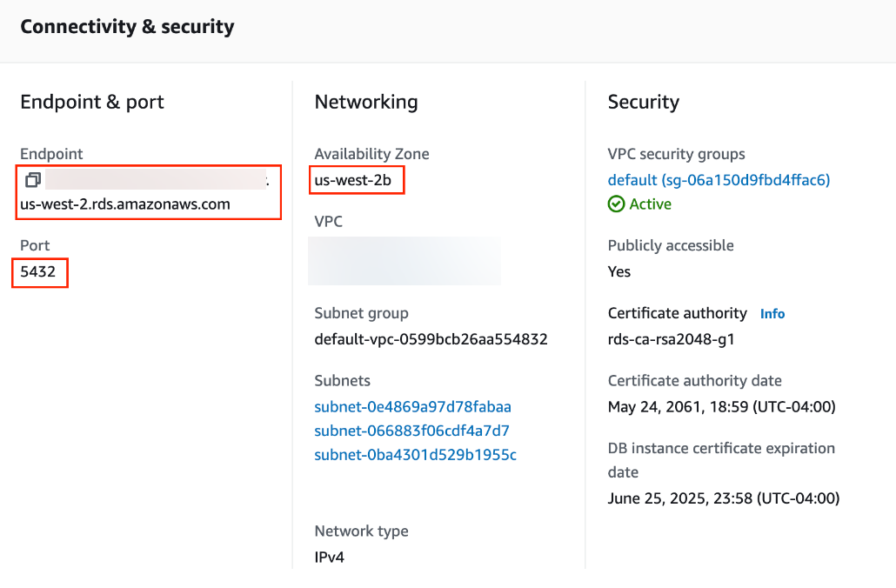Click the green Active status checkmark icon

point(616,204)
